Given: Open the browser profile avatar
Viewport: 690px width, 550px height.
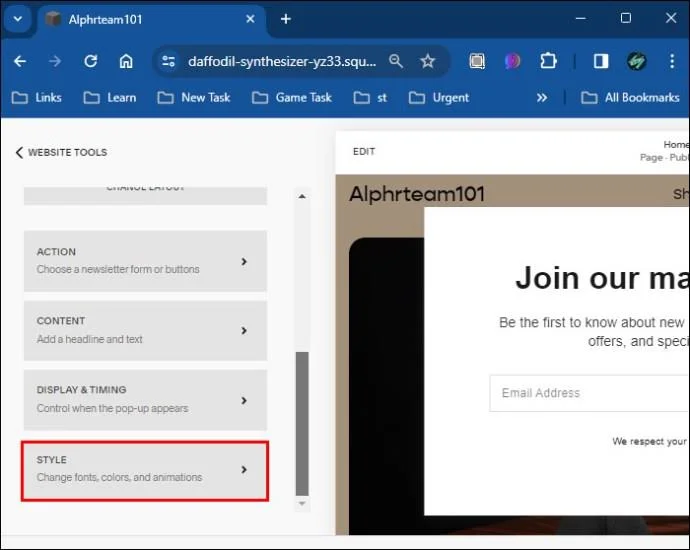Looking at the screenshot, I should 636,61.
